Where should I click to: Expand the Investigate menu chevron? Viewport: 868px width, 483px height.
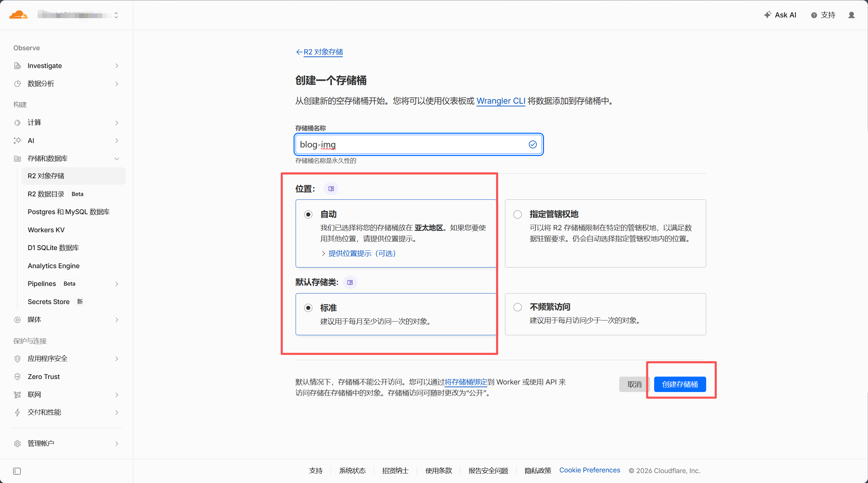click(x=117, y=66)
